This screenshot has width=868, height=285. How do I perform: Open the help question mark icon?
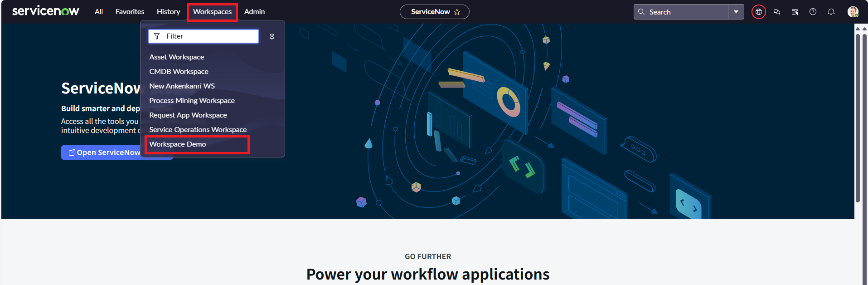(813, 12)
